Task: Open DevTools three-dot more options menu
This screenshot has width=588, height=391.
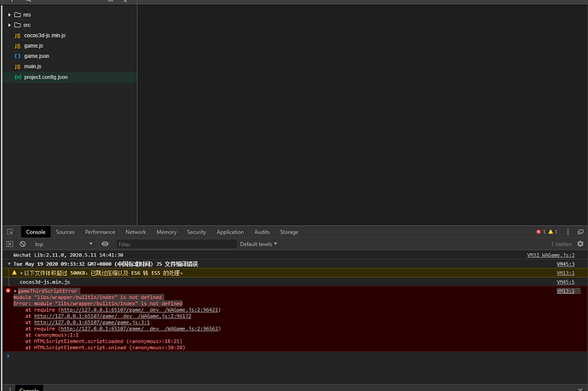Action: coord(568,232)
